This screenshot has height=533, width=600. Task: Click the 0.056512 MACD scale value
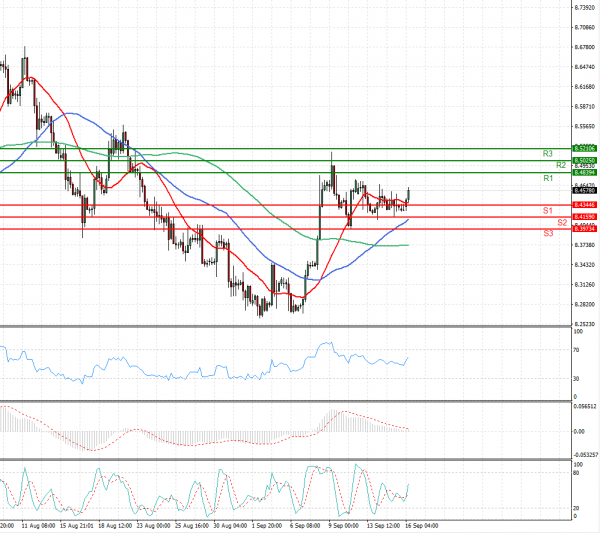[x=585, y=407]
